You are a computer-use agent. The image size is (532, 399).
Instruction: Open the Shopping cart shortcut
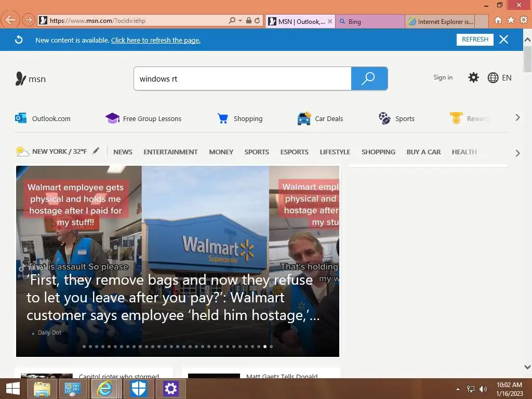pyautogui.click(x=240, y=118)
